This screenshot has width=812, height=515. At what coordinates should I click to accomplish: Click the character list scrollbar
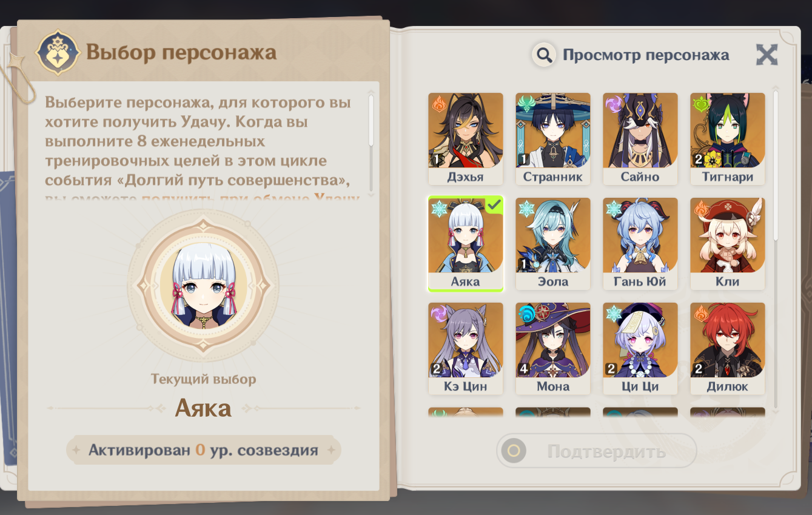click(775, 249)
